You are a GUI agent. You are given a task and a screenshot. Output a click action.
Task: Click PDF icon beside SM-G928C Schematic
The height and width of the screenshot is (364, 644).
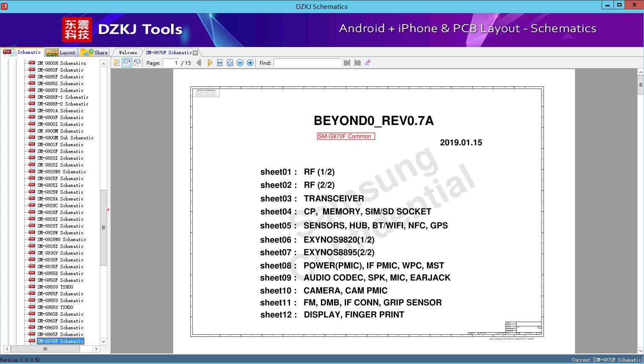point(32,205)
